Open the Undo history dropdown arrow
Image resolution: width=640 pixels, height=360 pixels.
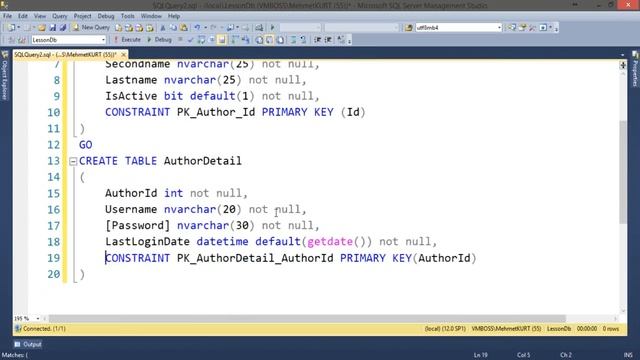pyautogui.click(x=205, y=28)
